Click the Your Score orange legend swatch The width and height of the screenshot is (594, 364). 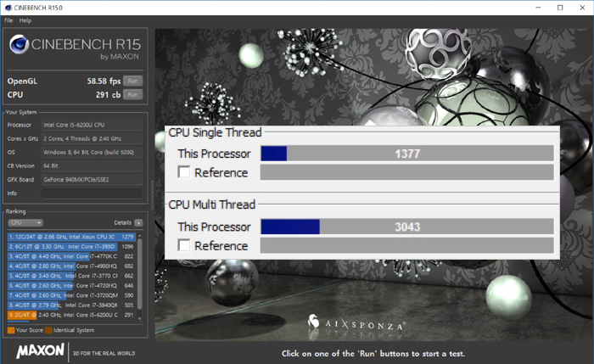click(x=11, y=330)
